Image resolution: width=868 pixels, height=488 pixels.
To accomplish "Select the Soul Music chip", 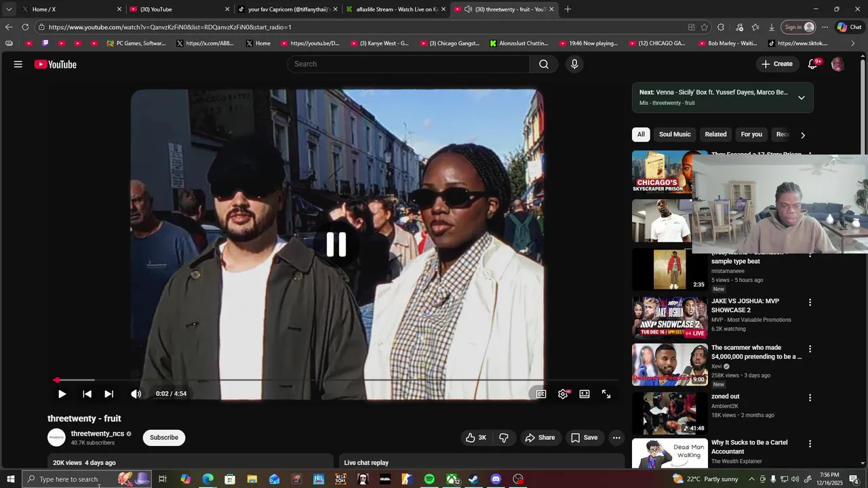I will (x=675, y=135).
